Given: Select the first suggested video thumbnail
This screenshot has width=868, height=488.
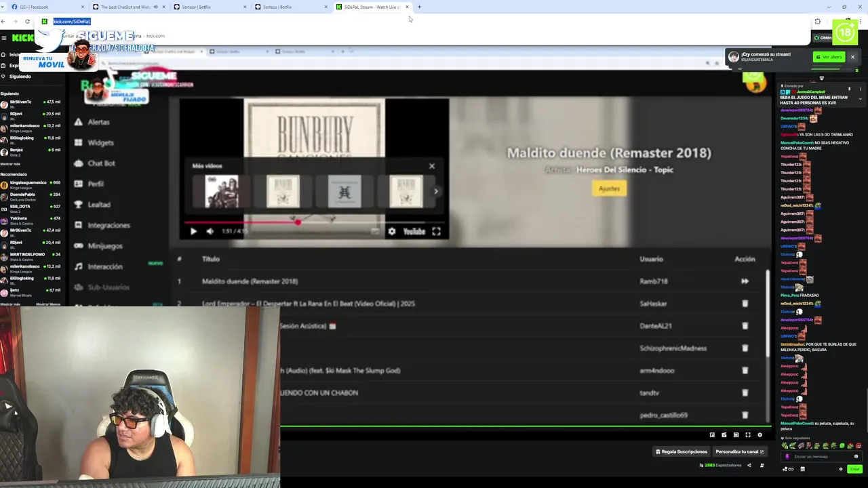Looking at the screenshot, I should (222, 192).
